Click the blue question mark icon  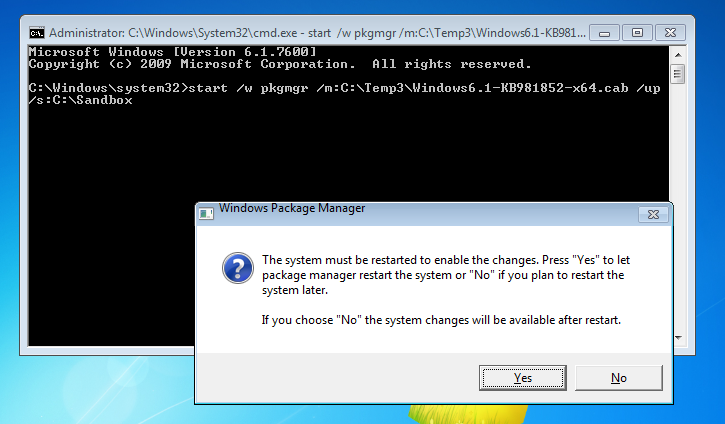(x=238, y=268)
